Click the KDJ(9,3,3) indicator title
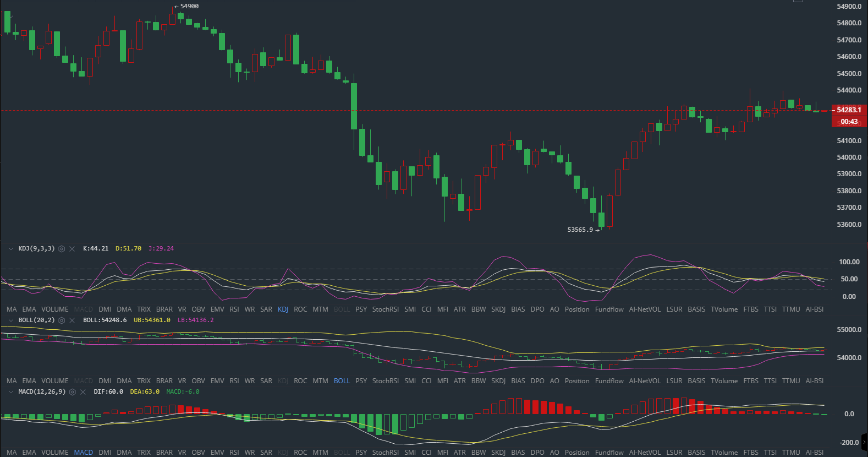Screen dimensions: 868x457 [x=36, y=249]
